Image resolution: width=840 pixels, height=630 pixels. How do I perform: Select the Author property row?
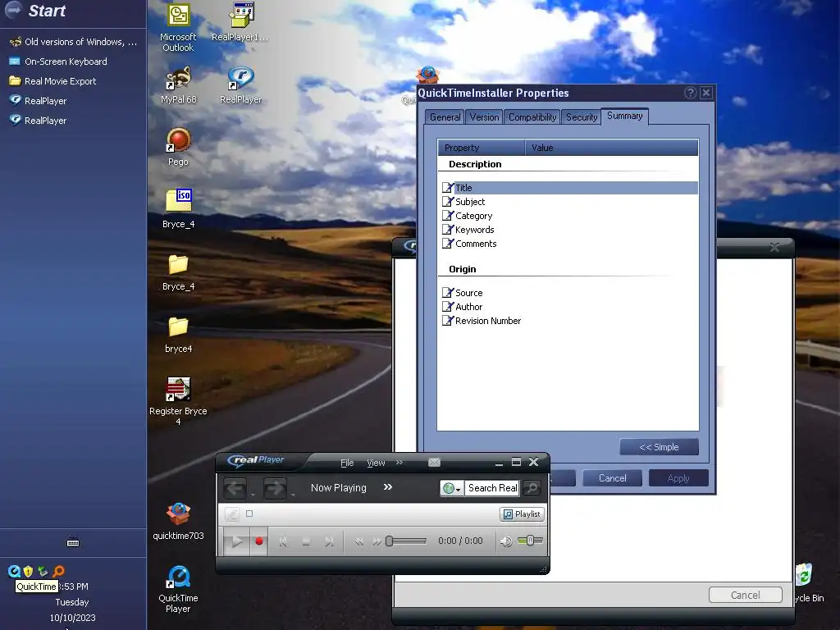(569, 307)
